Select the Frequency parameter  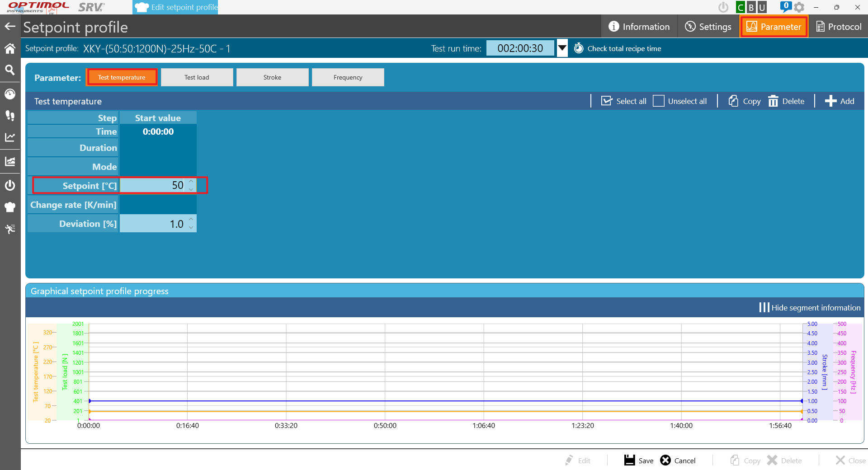point(348,77)
